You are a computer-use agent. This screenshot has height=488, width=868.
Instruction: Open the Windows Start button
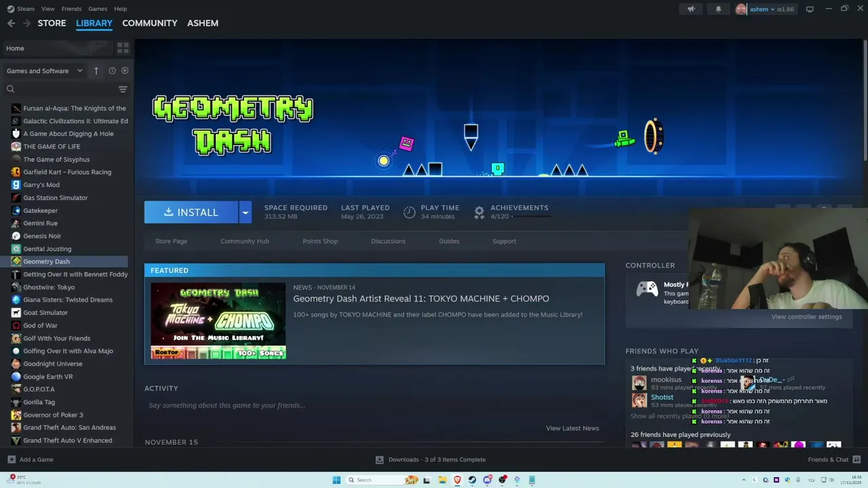coord(336,480)
